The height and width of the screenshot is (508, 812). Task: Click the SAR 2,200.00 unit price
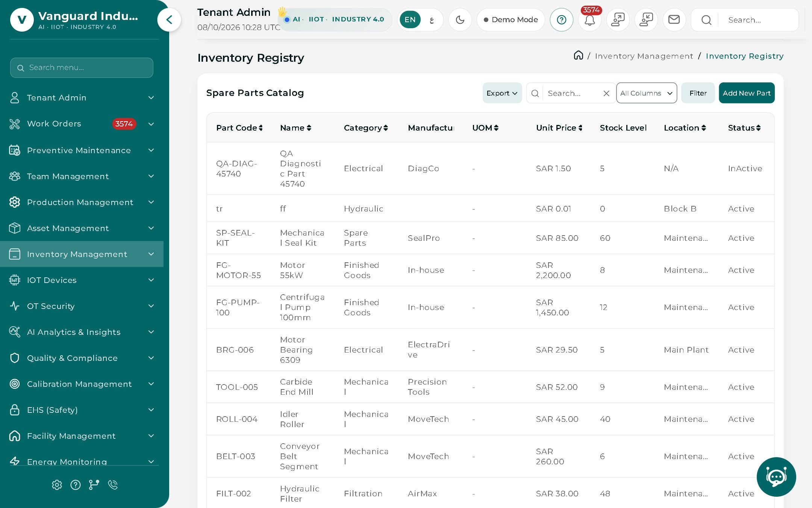click(553, 270)
